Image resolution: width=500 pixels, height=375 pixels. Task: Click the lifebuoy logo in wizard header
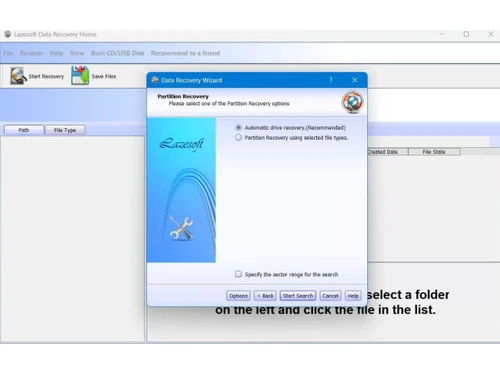coord(352,102)
